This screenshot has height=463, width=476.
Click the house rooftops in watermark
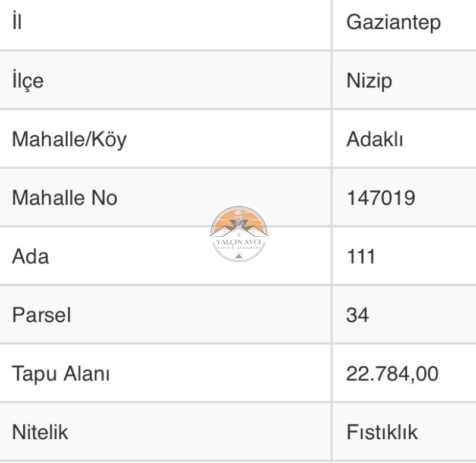[x=239, y=232]
